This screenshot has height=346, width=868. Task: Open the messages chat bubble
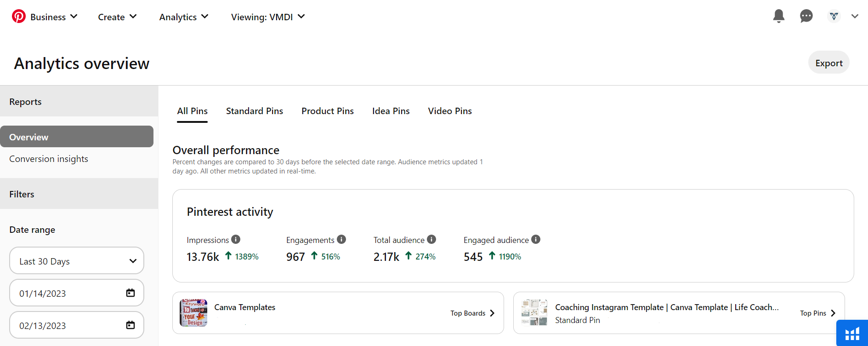pos(806,16)
